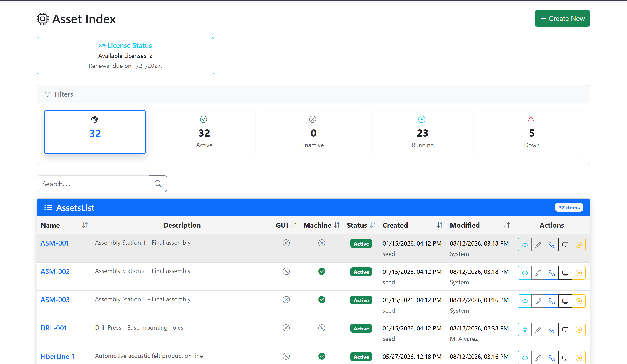Image resolution: width=627 pixels, height=364 pixels.
Task: Edit DRL-001 with the pencil icon
Action: click(x=538, y=330)
